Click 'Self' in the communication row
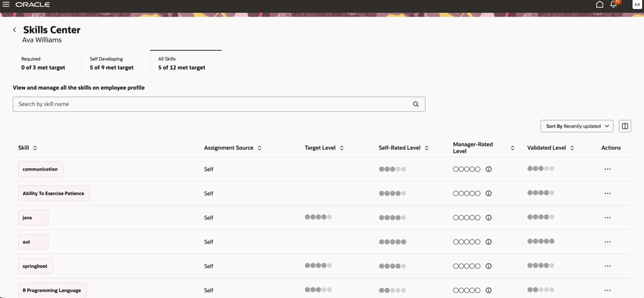 (x=209, y=169)
